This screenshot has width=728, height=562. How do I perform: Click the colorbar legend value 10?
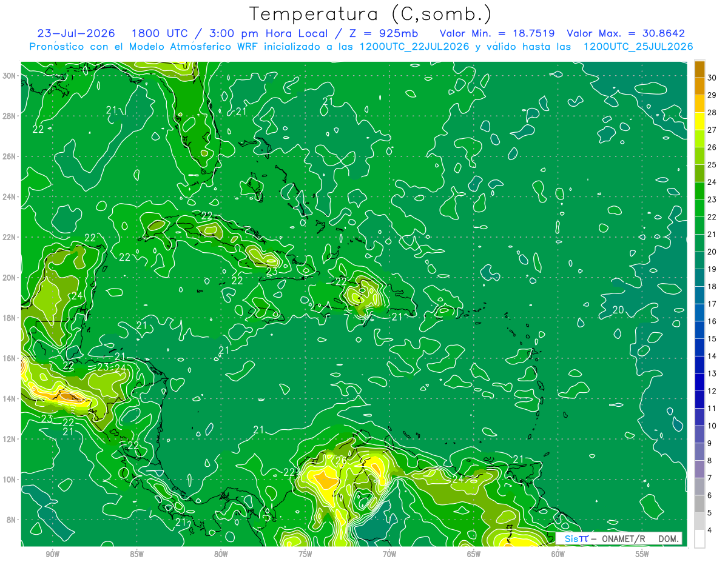[x=712, y=426]
